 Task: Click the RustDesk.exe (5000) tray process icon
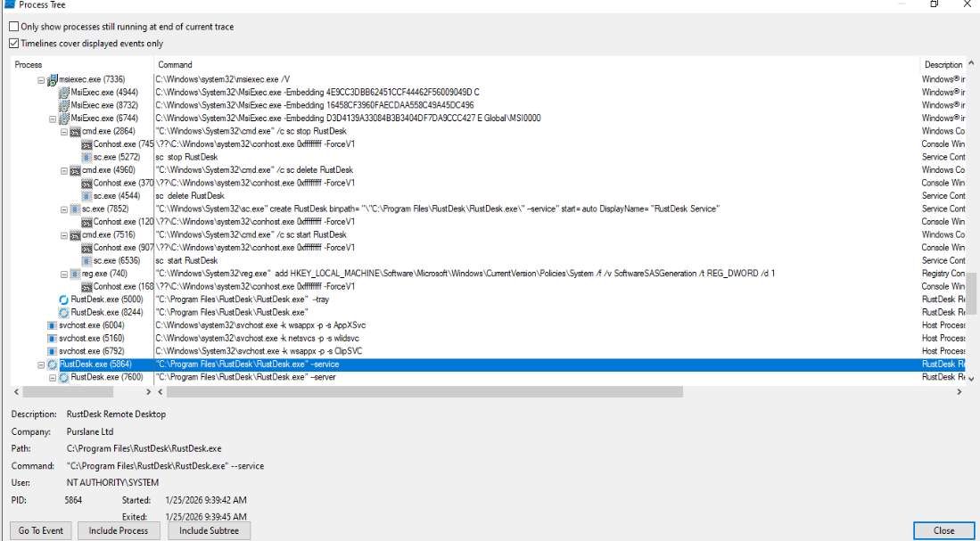[63, 299]
